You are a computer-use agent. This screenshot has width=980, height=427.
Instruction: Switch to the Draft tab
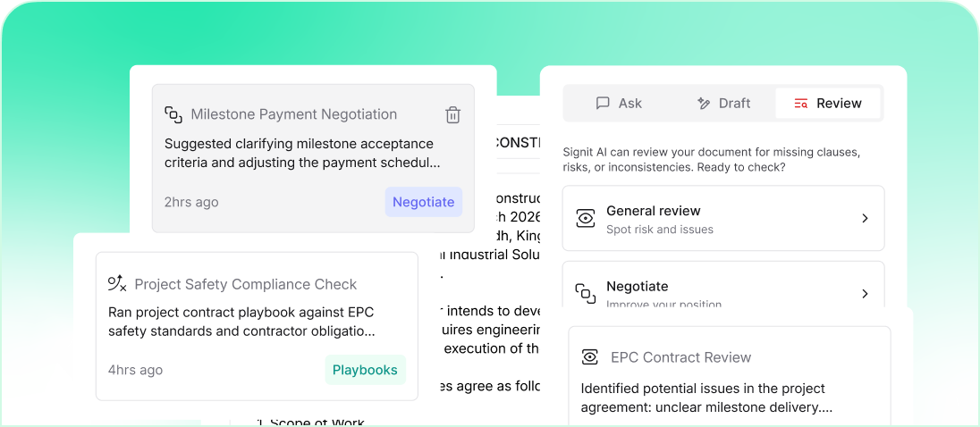(723, 104)
